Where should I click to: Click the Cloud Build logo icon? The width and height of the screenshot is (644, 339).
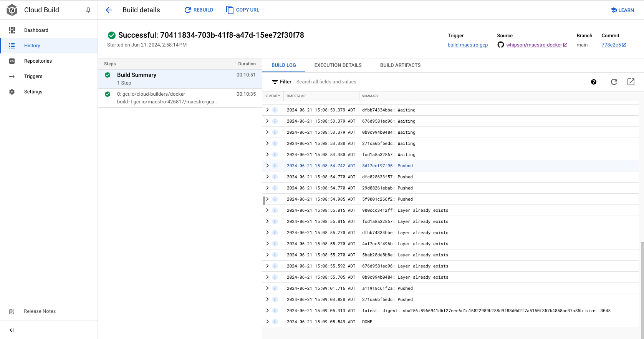click(x=12, y=10)
